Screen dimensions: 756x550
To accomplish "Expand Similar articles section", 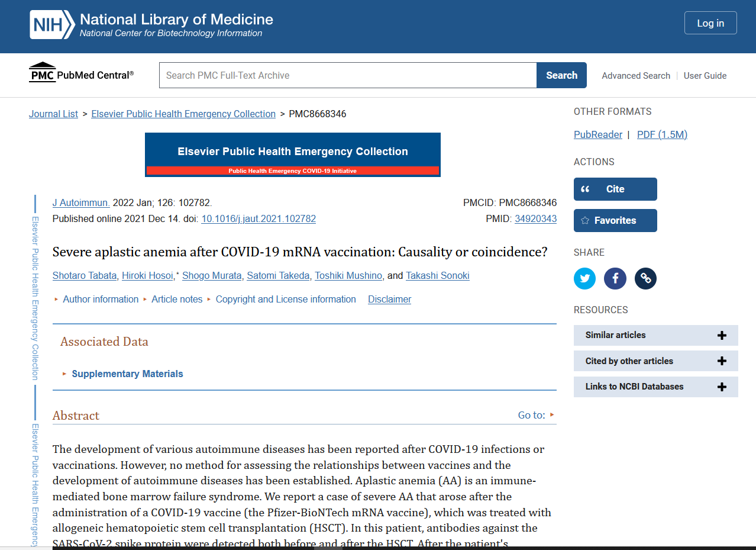I will pos(655,335).
